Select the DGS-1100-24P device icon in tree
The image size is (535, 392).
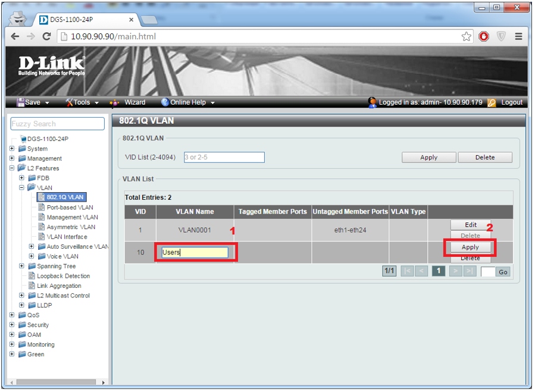[x=24, y=139]
